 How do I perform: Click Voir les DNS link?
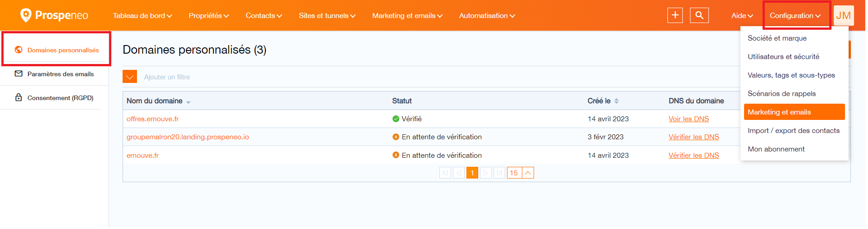click(x=689, y=119)
